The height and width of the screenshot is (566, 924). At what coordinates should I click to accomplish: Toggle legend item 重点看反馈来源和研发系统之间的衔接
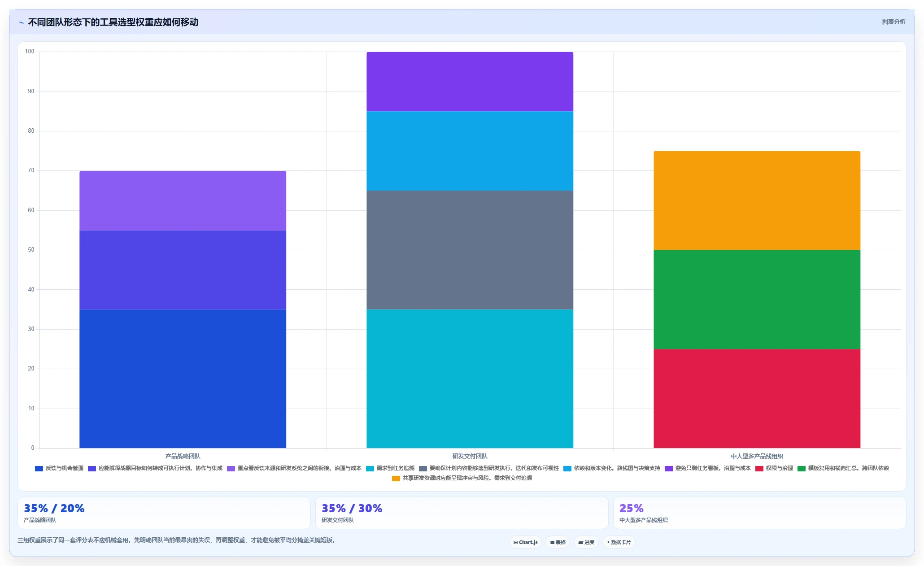pyautogui.click(x=294, y=468)
